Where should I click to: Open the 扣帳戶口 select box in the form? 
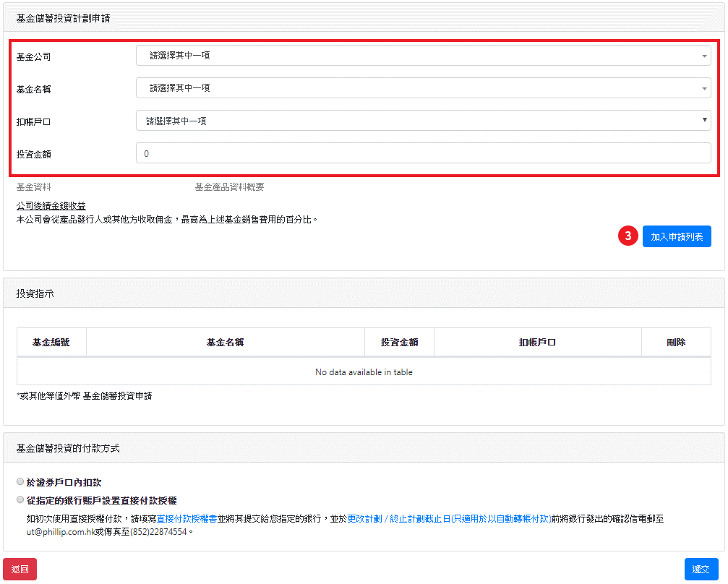click(x=423, y=121)
